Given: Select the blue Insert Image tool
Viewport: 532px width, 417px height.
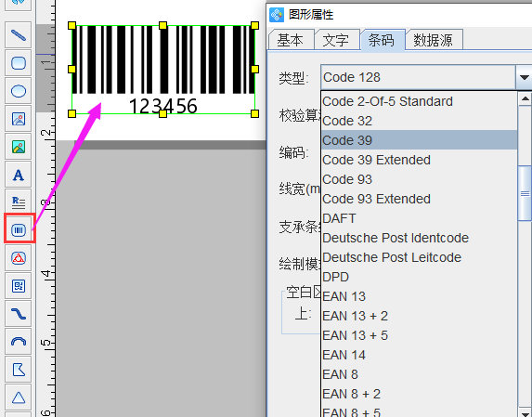Looking at the screenshot, I should [x=19, y=119].
